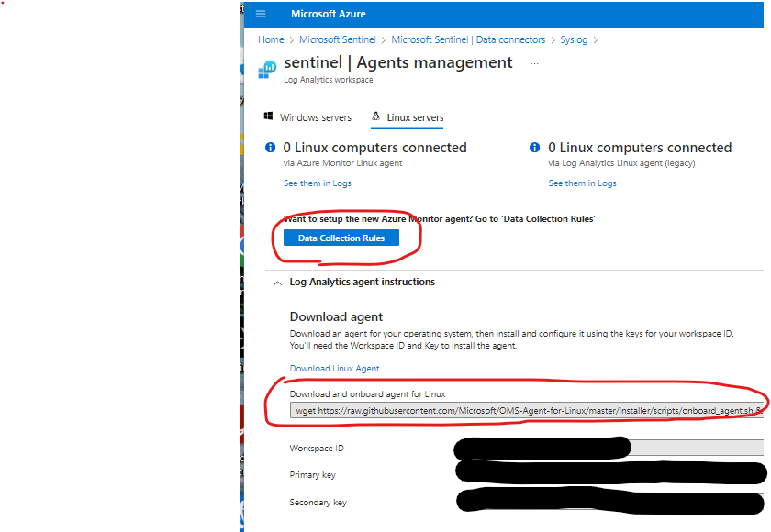Click the Primary key label

[x=313, y=475]
